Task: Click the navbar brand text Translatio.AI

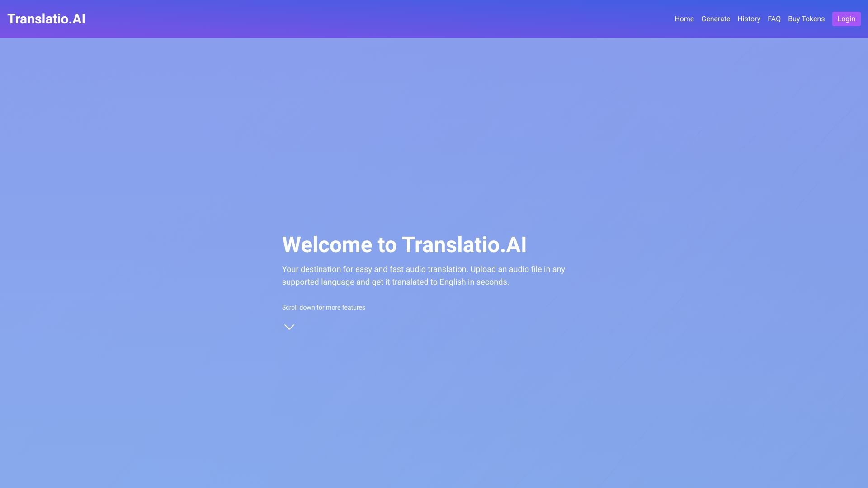Action: pyautogui.click(x=46, y=19)
